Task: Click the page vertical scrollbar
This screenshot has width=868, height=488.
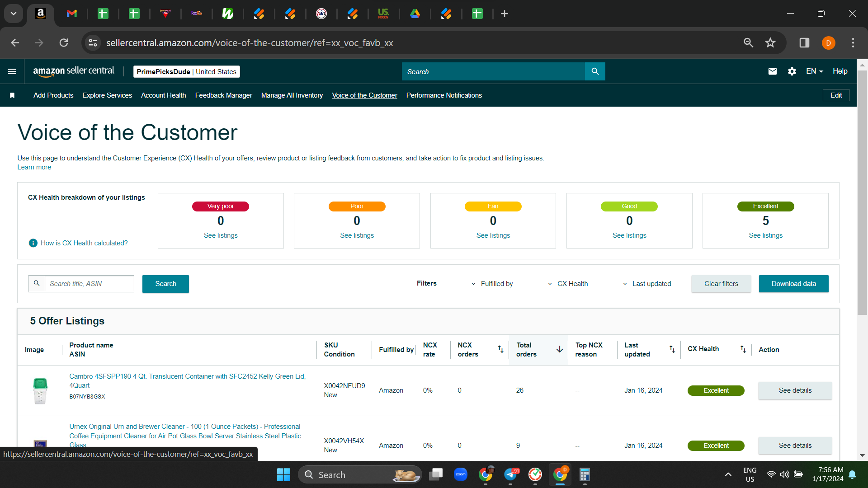Action: 862,192
